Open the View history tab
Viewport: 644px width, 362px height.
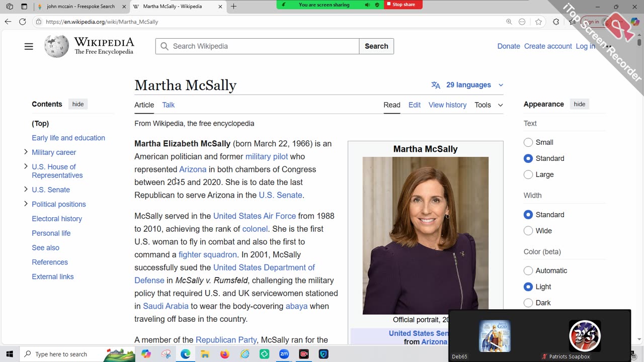pyautogui.click(x=447, y=105)
